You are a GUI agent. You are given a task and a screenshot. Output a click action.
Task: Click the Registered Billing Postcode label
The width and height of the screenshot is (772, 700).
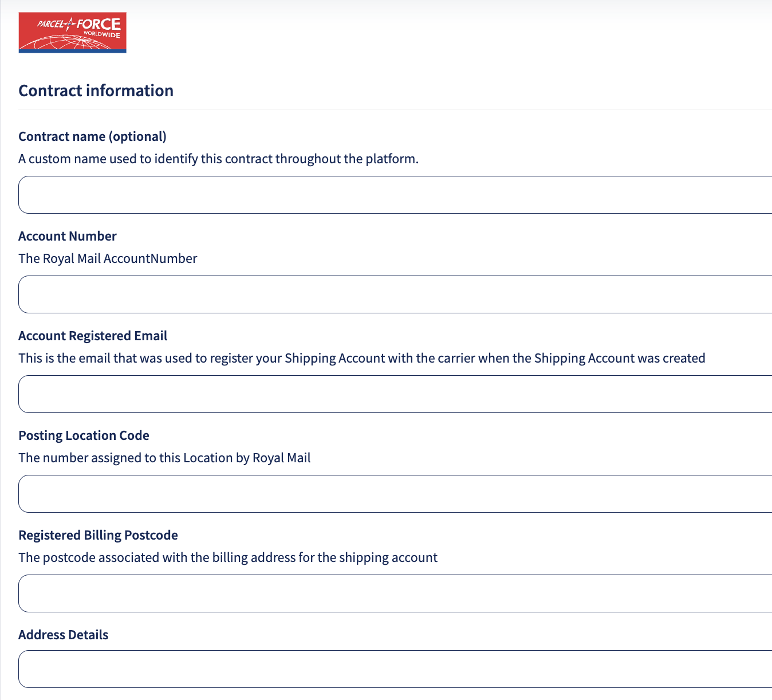[x=98, y=535]
